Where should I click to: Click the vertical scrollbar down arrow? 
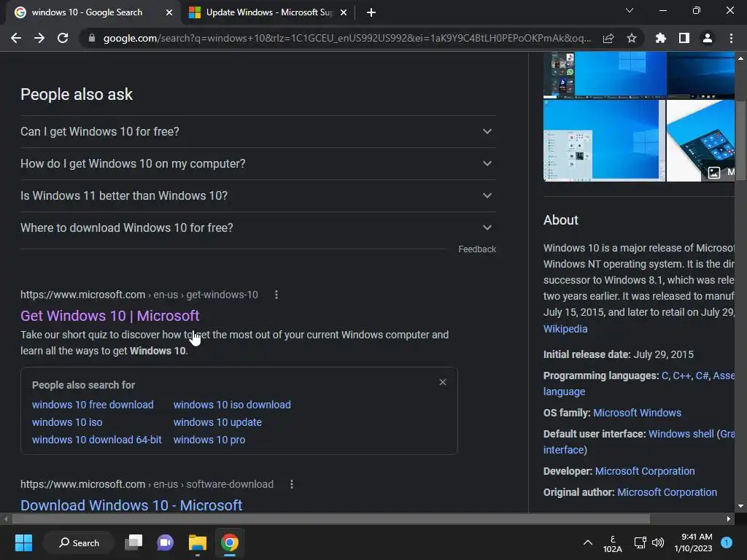coord(741,506)
